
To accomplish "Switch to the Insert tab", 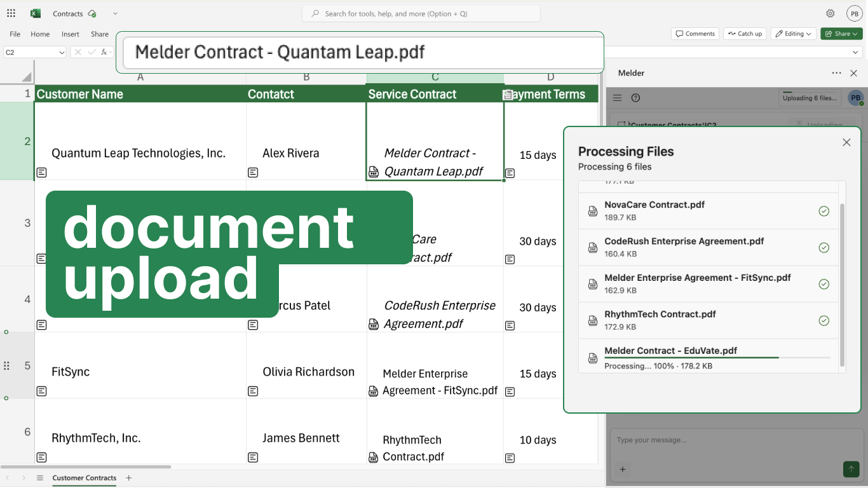I will (x=71, y=34).
